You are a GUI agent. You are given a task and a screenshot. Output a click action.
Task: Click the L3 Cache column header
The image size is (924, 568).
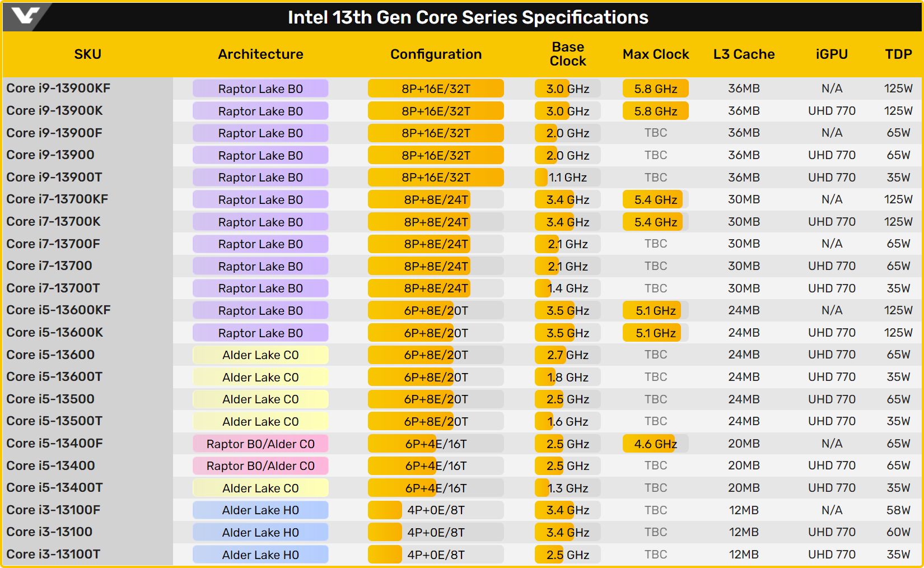click(744, 54)
